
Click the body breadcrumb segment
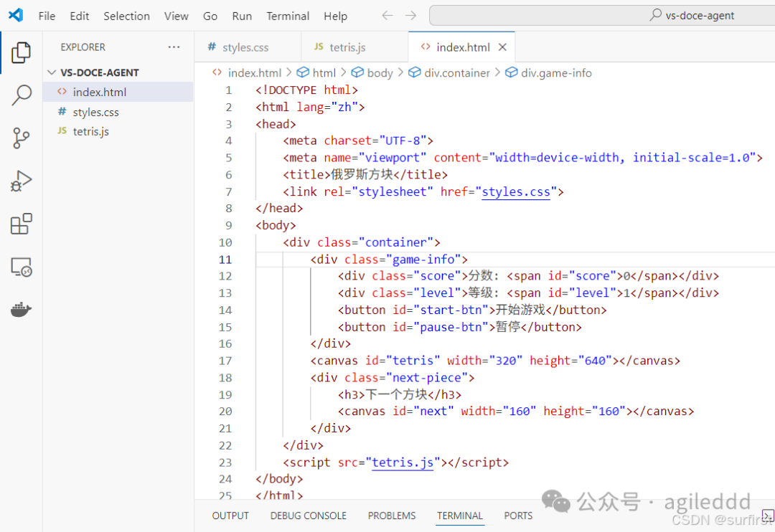pos(372,73)
